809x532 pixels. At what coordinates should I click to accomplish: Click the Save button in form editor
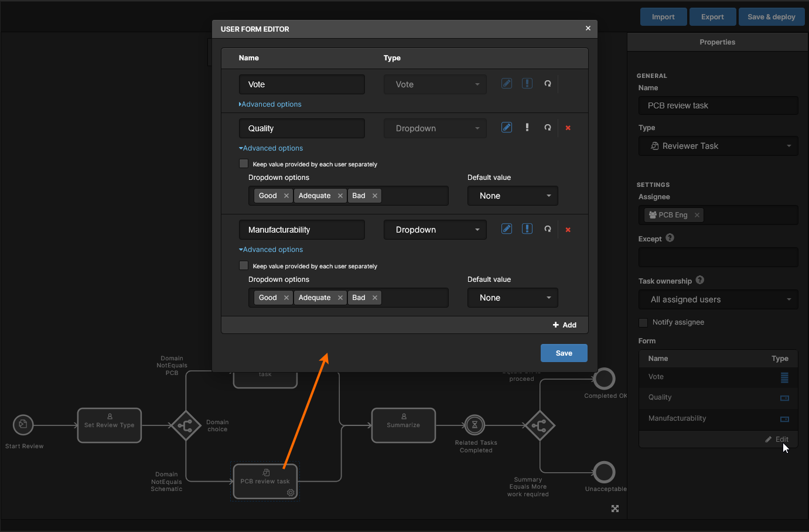[564, 353]
